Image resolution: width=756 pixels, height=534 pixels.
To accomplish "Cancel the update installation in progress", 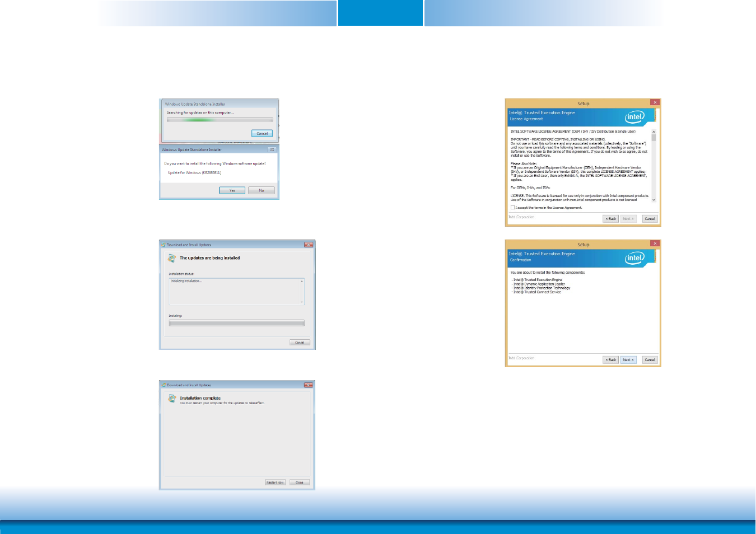I will [300, 342].
